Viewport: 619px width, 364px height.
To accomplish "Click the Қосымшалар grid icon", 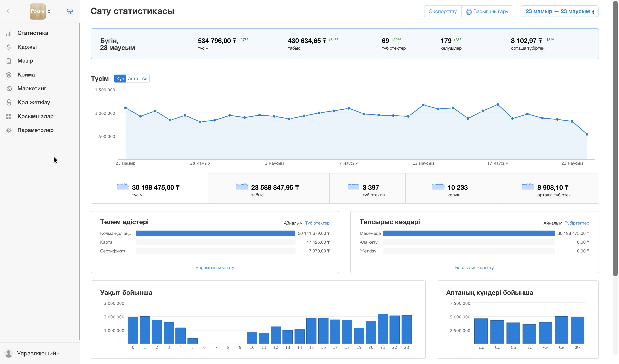I will point(9,116).
